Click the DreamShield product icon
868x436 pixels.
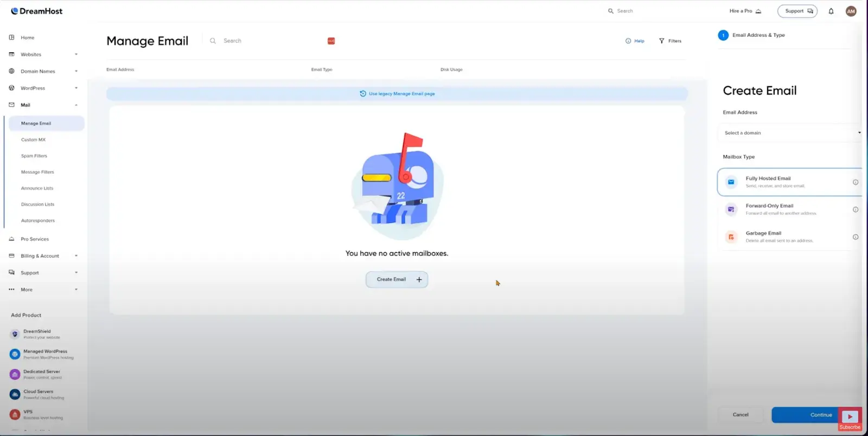click(x=15, y=334)
